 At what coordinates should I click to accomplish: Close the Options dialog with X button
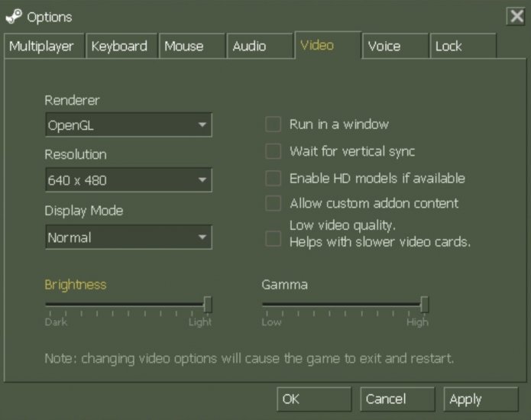pos(515,16)
